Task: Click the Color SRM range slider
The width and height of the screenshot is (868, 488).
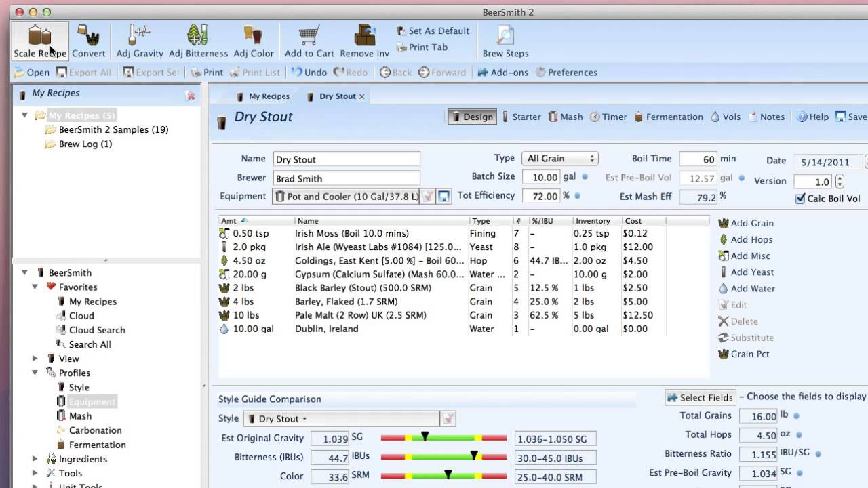Action: pos(443,475)
